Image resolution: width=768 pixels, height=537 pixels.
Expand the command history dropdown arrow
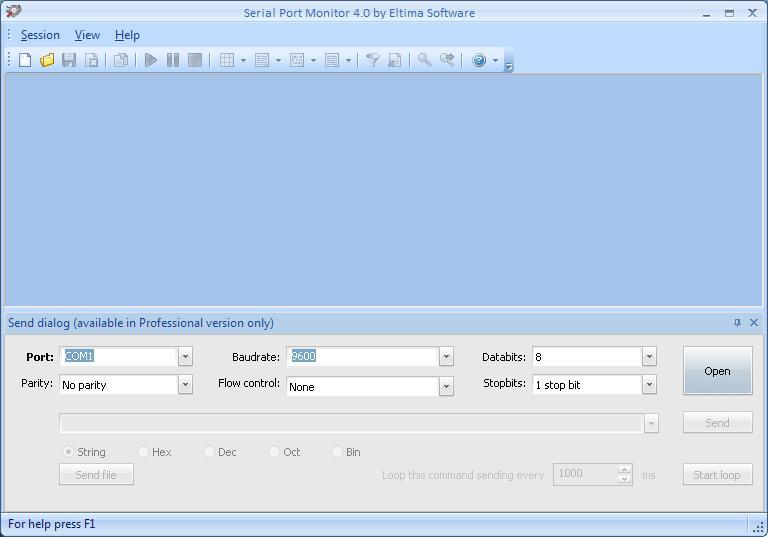tap(651, 423)
